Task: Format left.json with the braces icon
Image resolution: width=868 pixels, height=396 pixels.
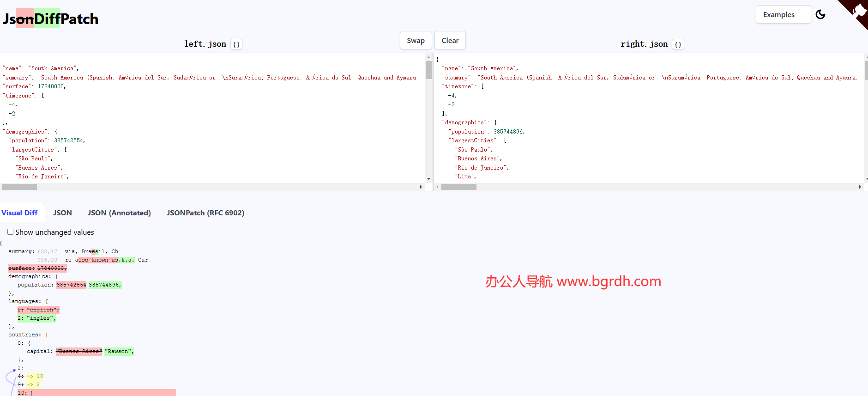Action: tap(236, 44)
